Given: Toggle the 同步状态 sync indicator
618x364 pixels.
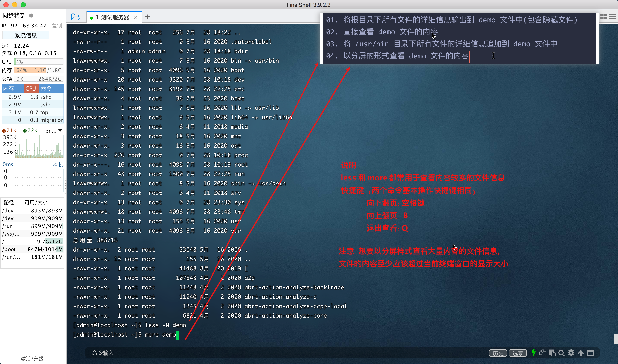Looking at the screenshot, I should (31, 15).
